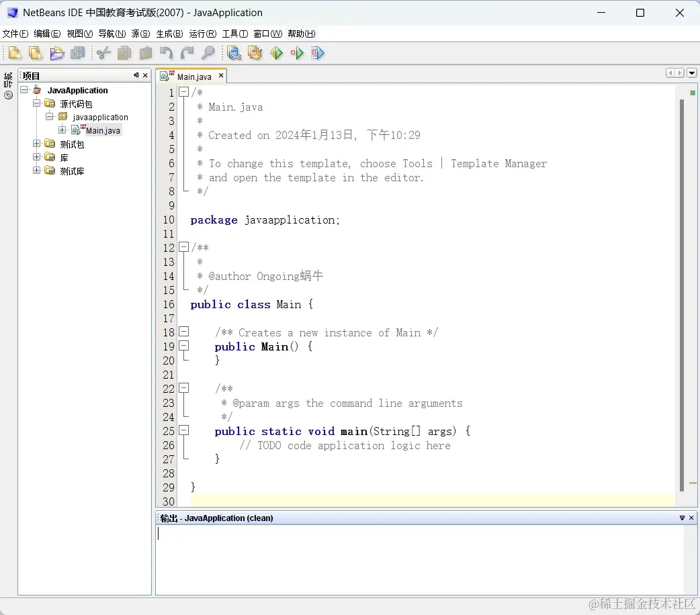Click the stacked-pages New Project toolbar icon
700x615 pixels.
(x=35, y=53)
